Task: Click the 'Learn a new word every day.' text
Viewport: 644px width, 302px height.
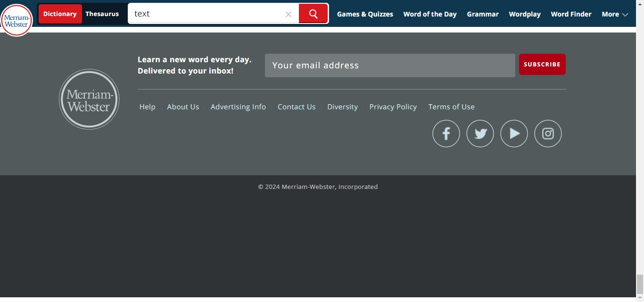Action: point(195,59)
